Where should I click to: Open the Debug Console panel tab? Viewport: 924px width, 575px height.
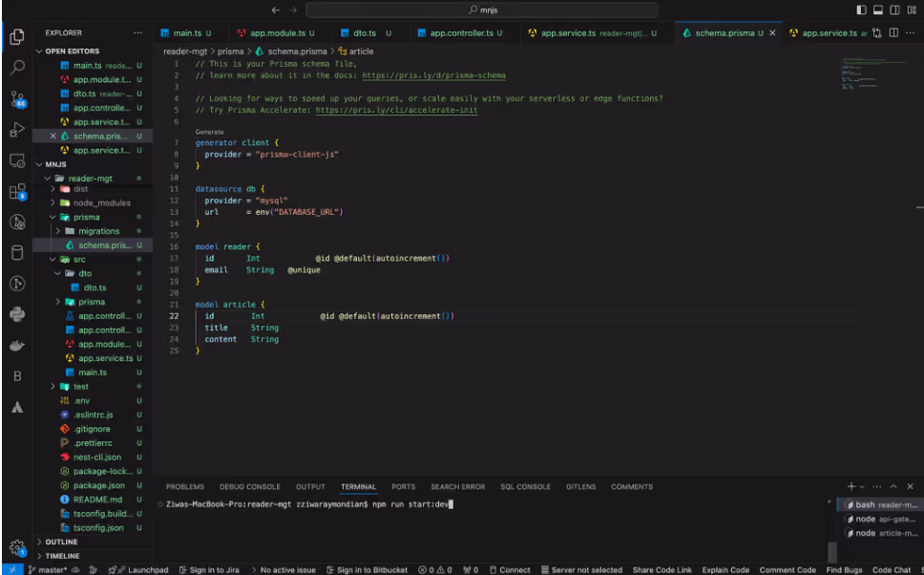[250, 486]
